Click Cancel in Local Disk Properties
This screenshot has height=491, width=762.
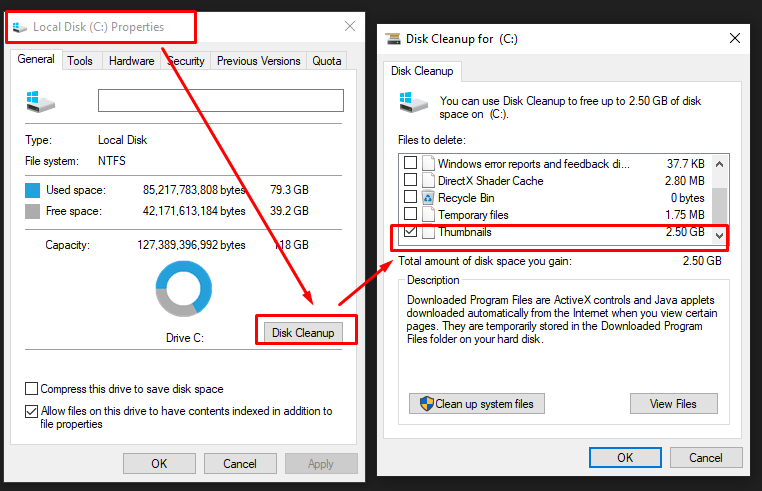click(x=240, y=463)
